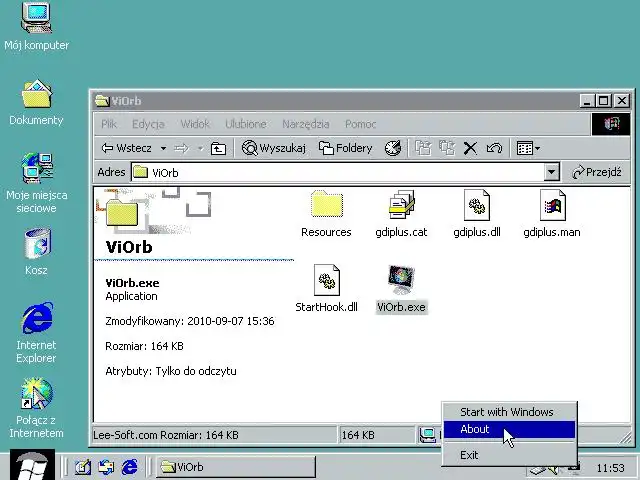
Task: Choose Start with Windows in context menu
Action: pyautogui.click(x=509, y=412)
